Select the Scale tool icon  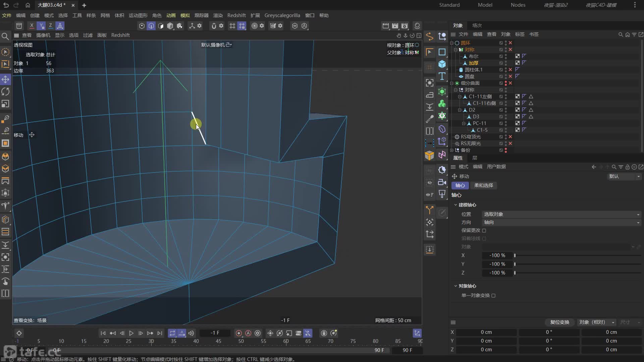(5, 104)
